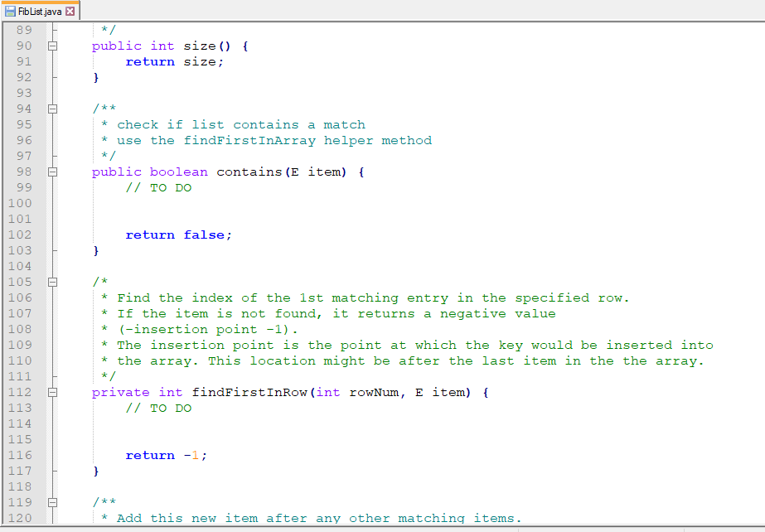Click the text 'check if list contains a match'
Screen dimensions: 765x532
coord(241,125)
